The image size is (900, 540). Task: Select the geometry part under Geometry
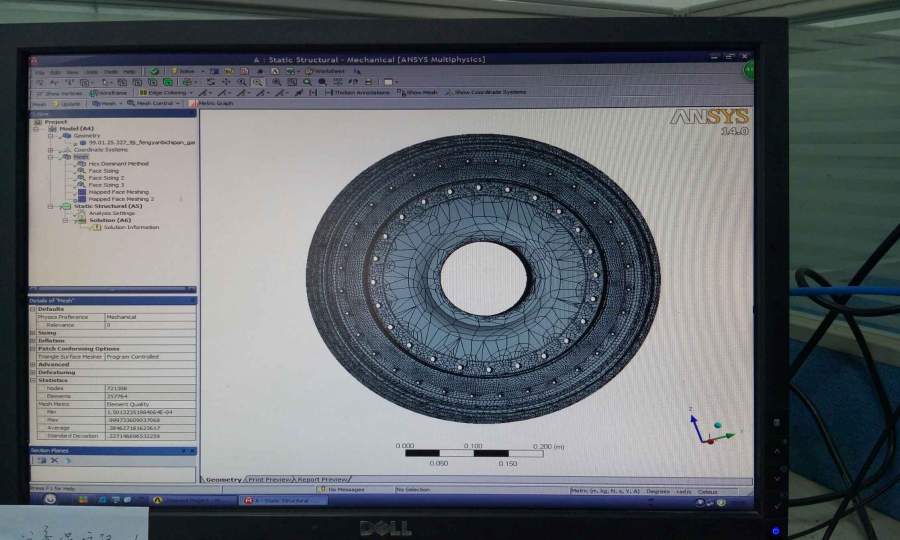(142, 142)
